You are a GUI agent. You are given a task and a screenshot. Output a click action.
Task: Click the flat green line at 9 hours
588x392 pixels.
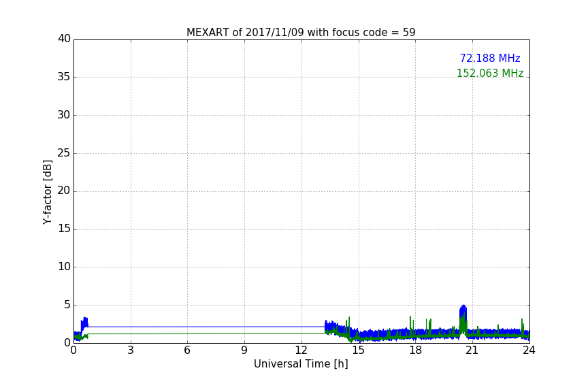click(244, 333)
